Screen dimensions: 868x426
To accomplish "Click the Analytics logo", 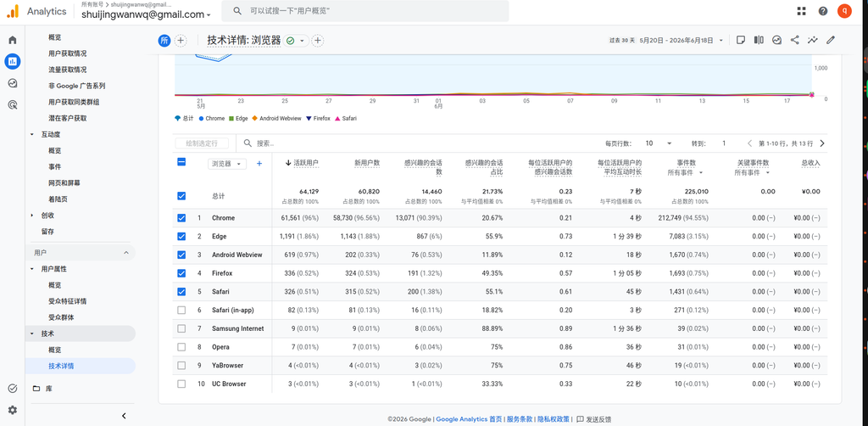I will coord(13,11).
